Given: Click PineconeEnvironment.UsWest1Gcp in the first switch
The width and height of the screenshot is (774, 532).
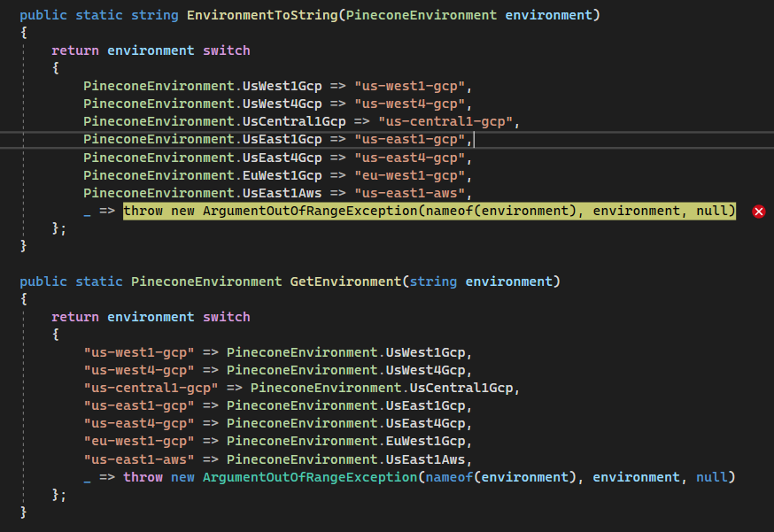Looking at the screenshot, I should 203,87.
